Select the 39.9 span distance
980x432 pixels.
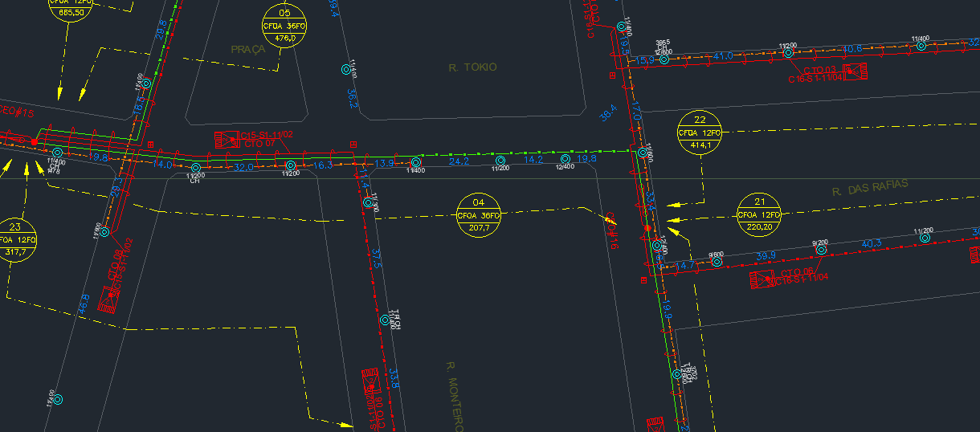click(767, 256)
